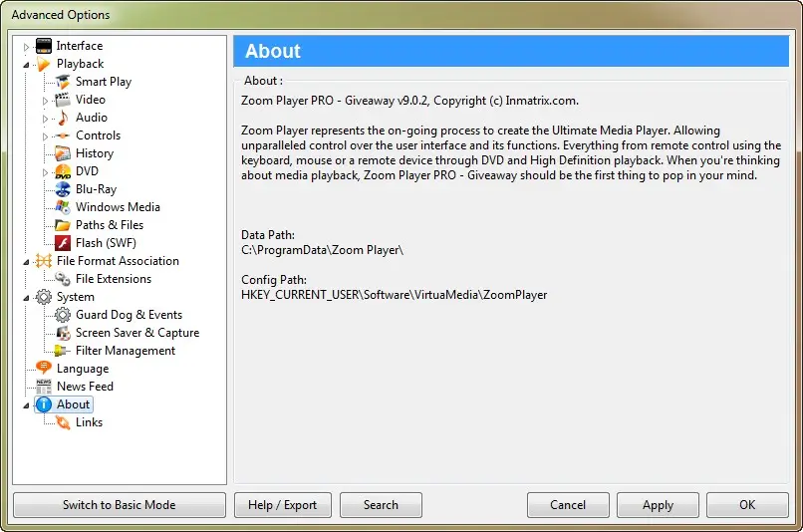Click the Paths & Files folder icon

63,225
